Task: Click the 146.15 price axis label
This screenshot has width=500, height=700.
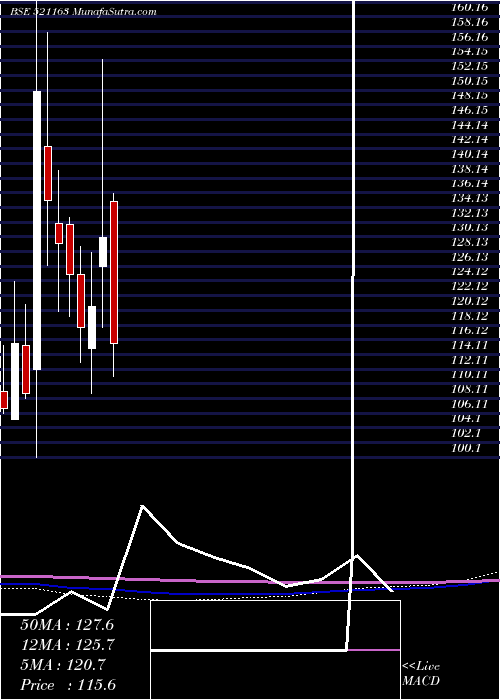Action: (472, 110)
